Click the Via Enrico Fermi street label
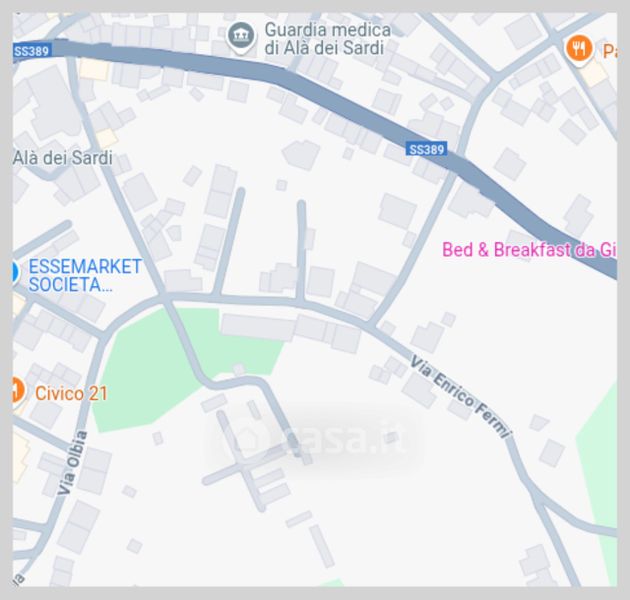 pos(460,396)
